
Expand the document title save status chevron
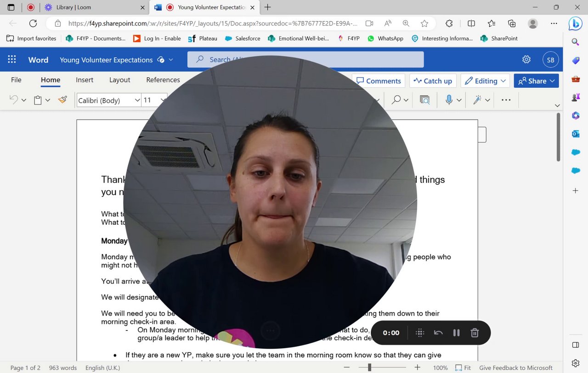(171, 60)
